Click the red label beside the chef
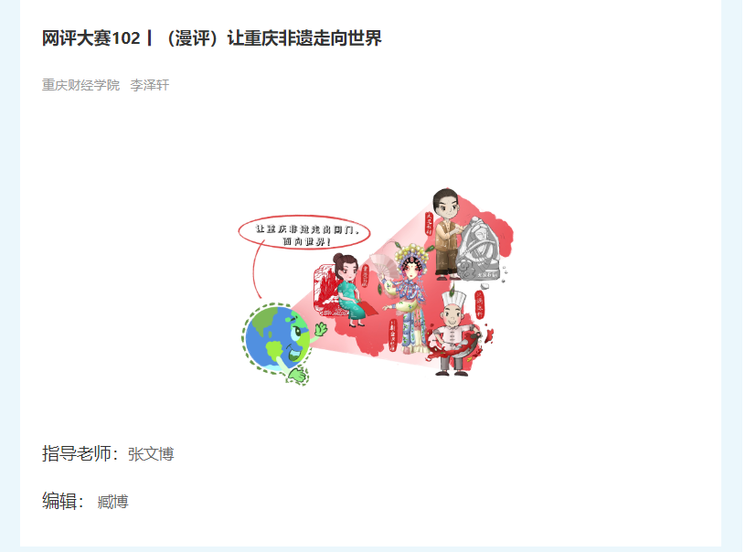 (480, 304)
